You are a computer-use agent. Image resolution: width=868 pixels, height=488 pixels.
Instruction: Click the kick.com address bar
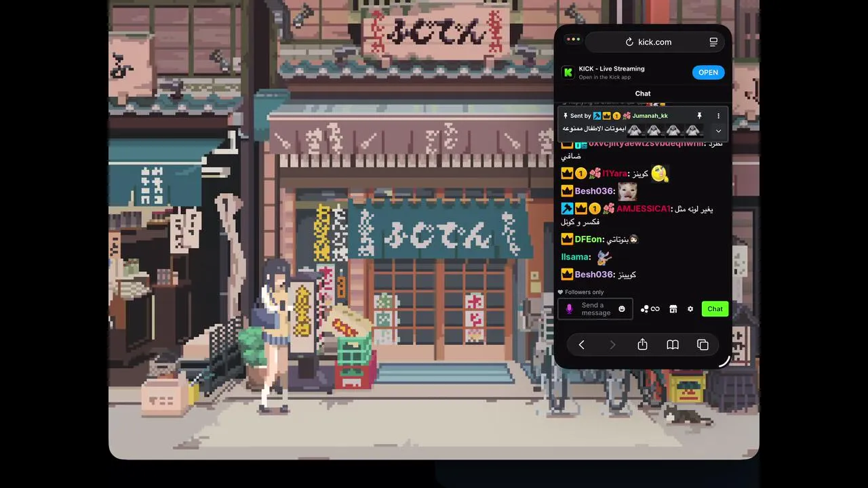coord(654,42)
